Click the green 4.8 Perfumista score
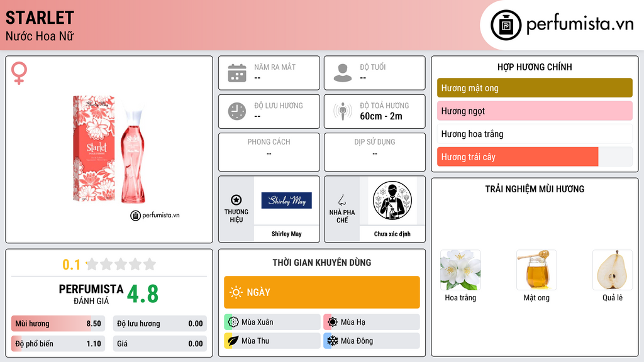Screen dimensions: 644x362 pos(143,294)
